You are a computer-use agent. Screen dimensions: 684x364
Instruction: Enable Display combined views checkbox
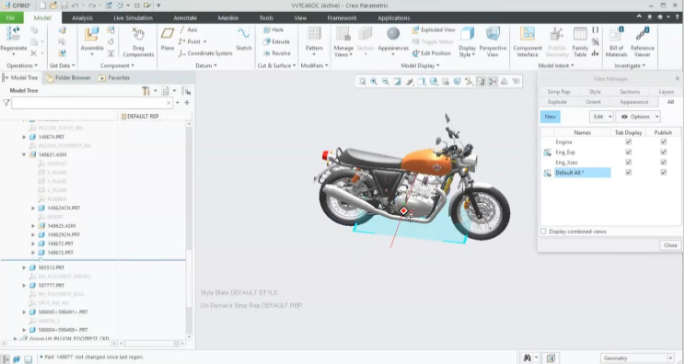tap(543, 231)
